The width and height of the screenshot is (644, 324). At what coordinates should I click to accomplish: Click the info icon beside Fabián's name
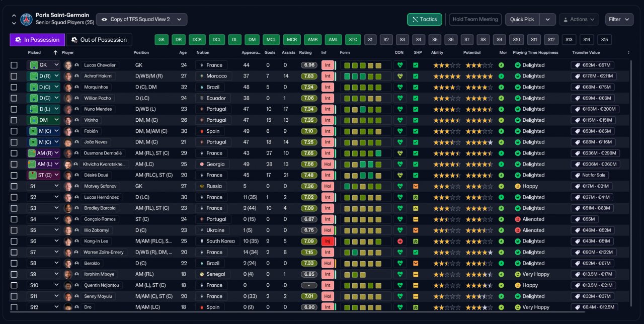coord(76,131)
